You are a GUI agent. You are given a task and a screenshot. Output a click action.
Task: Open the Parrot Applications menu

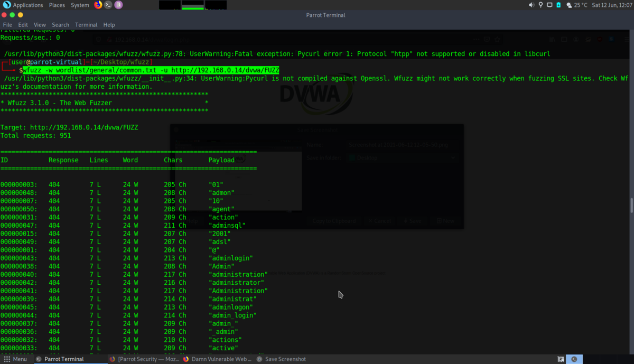pyautogui.click(x=23, y=5)
